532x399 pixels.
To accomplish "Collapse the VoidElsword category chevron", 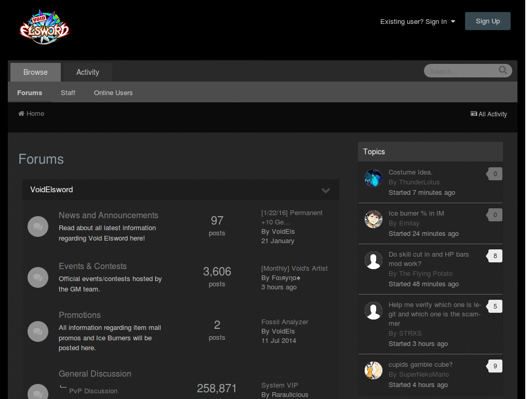I will tap(326, 190).
